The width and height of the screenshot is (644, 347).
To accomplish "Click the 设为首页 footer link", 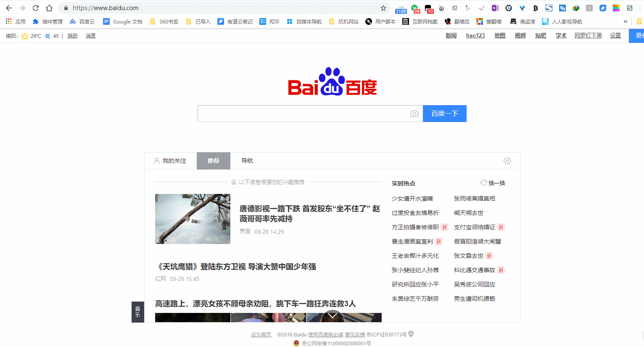I will [x=261, y=335].
